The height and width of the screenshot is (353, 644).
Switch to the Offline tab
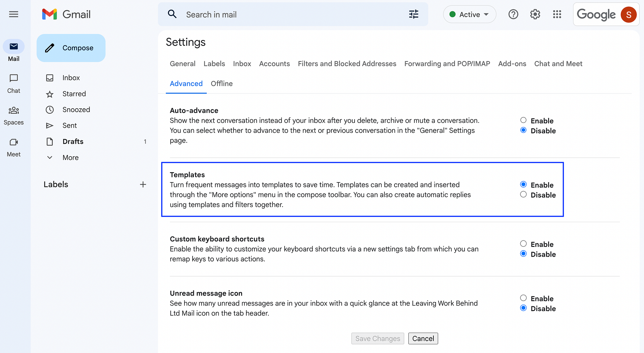coord(222,83)
